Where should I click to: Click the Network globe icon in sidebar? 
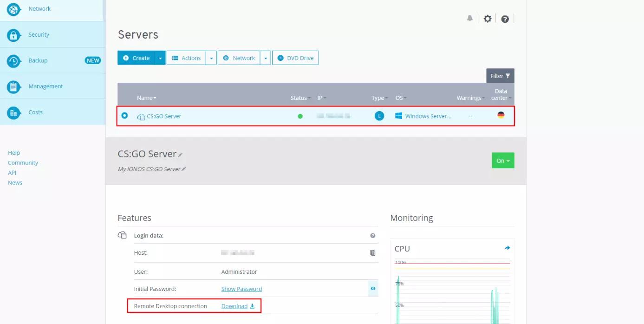click(13, 9)
